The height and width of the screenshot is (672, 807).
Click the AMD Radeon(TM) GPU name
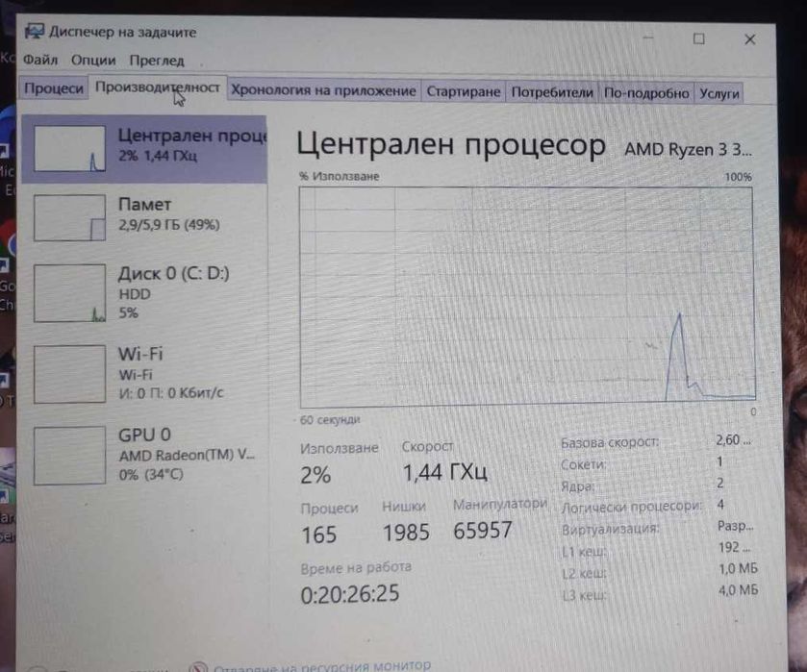click(x=187, y=456)
